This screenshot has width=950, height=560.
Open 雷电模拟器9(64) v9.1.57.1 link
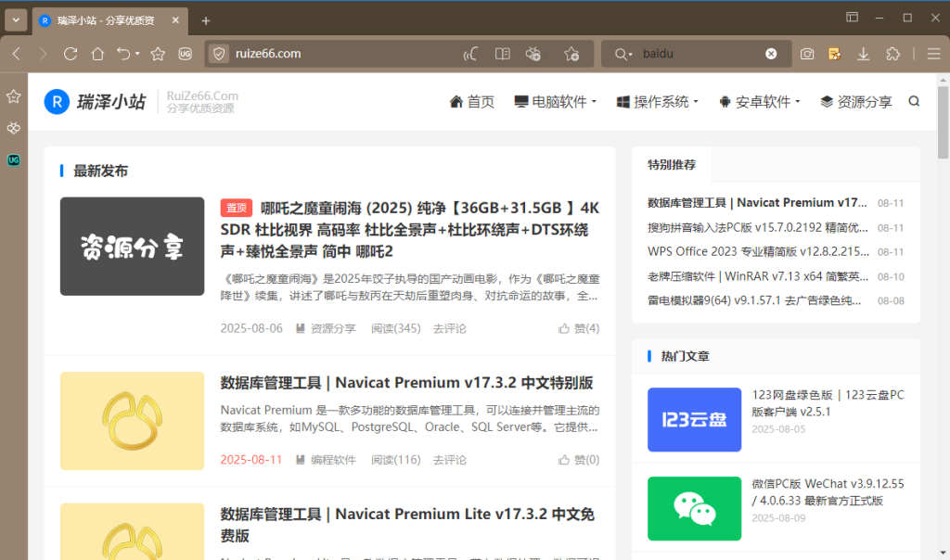tap(754, 300)
